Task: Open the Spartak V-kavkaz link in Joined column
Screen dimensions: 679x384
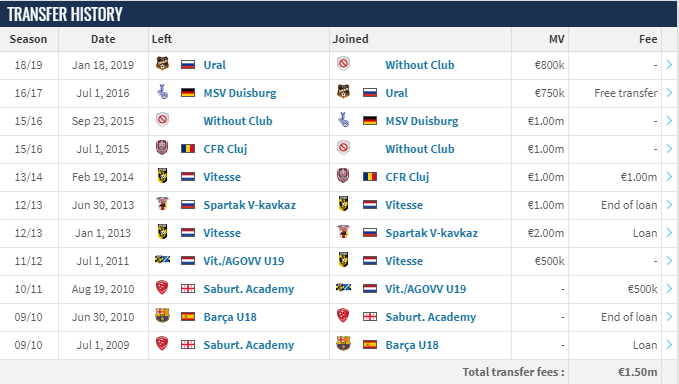Action: [x=432, y=233]
